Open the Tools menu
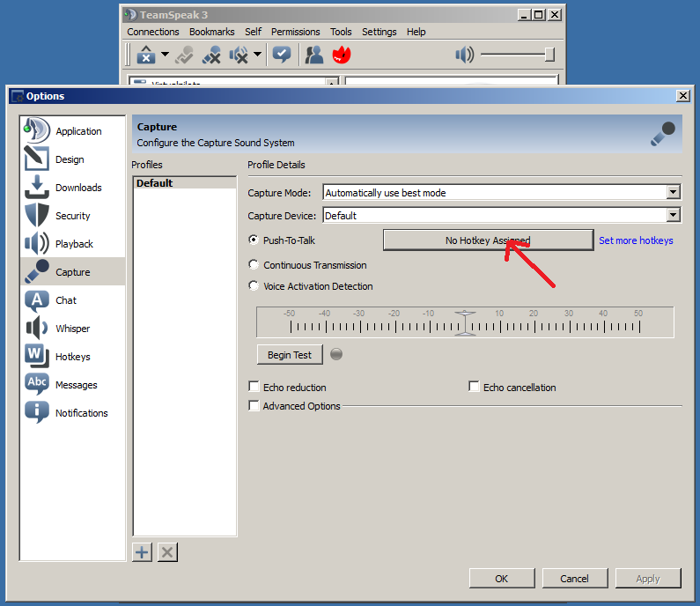Screen dimensions: 700x606 coord(341,32)
